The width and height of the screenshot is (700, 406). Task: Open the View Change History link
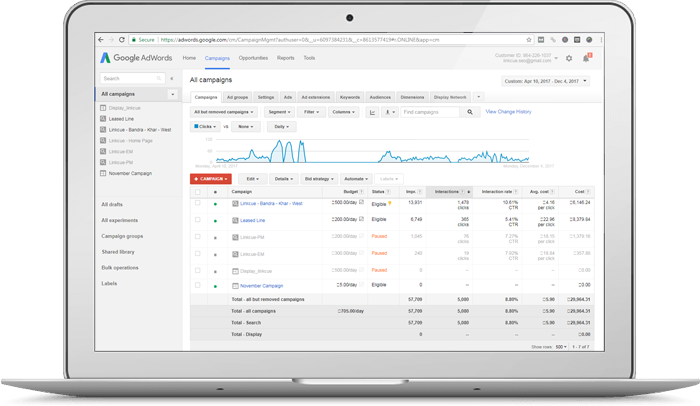[508, 112]
